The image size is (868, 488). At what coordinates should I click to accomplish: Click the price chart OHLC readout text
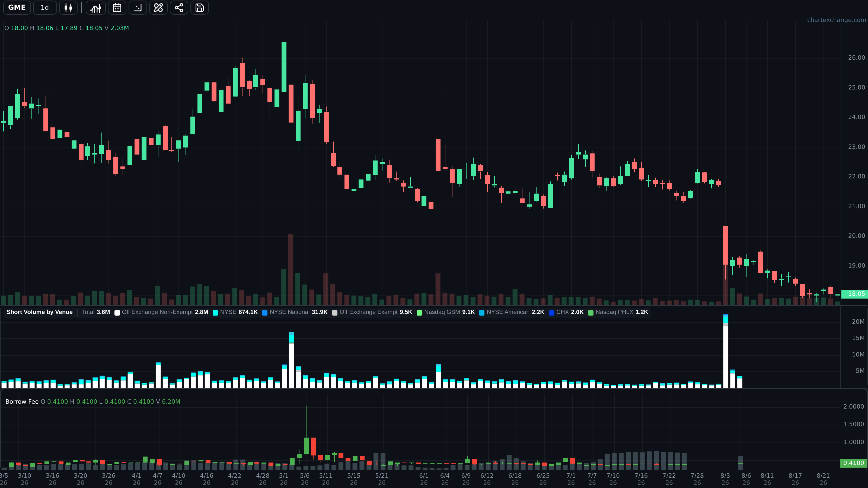tap(66, 28)
